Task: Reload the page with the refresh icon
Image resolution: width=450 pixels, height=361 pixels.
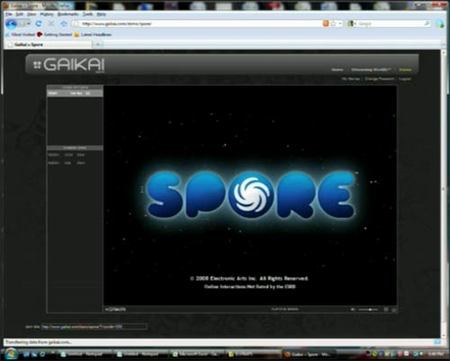Action: point(39,24)
